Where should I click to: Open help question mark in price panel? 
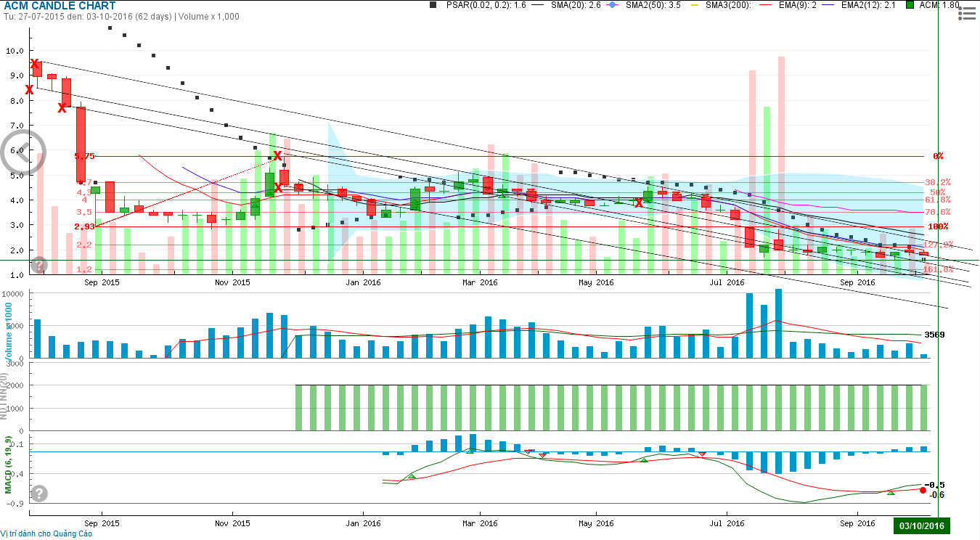pos(39,265)
